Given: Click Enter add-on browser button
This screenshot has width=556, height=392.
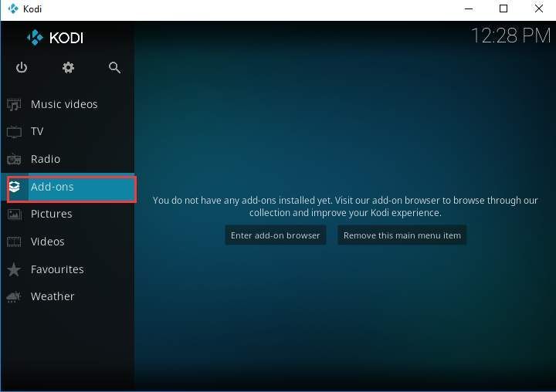Looking at the screenshot, I should [x=275, y=235].
